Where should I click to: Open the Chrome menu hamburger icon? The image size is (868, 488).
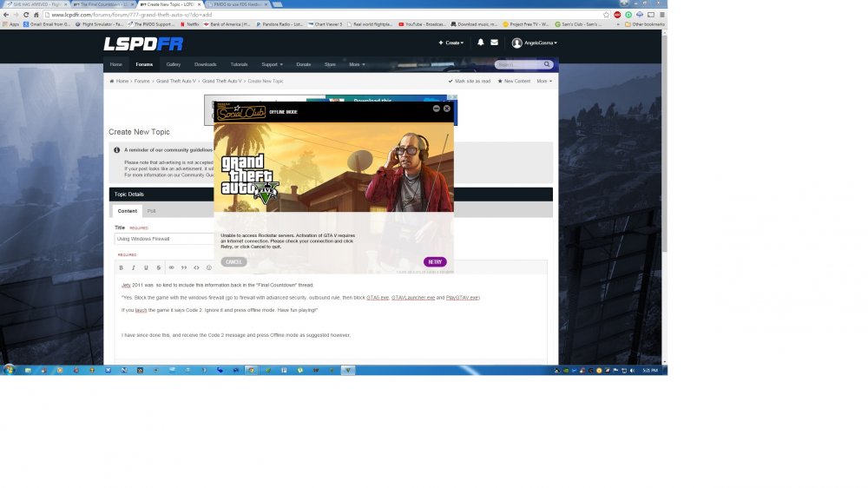662,15
